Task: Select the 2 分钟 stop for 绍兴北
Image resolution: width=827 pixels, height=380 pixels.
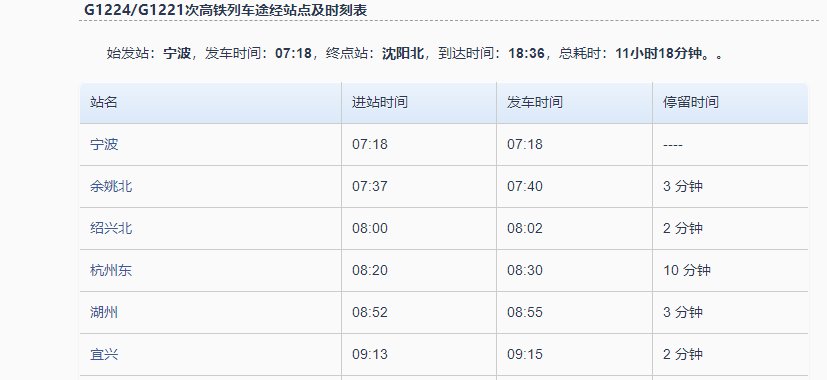Action: (683, 229)
